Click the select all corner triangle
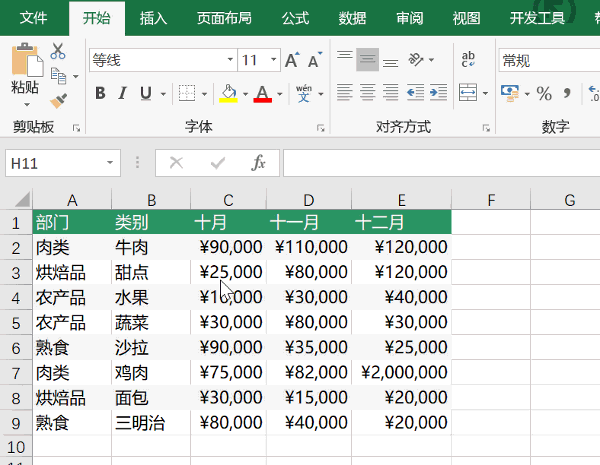This screenshot has height=465, width=600. click(x=23, y=199)
